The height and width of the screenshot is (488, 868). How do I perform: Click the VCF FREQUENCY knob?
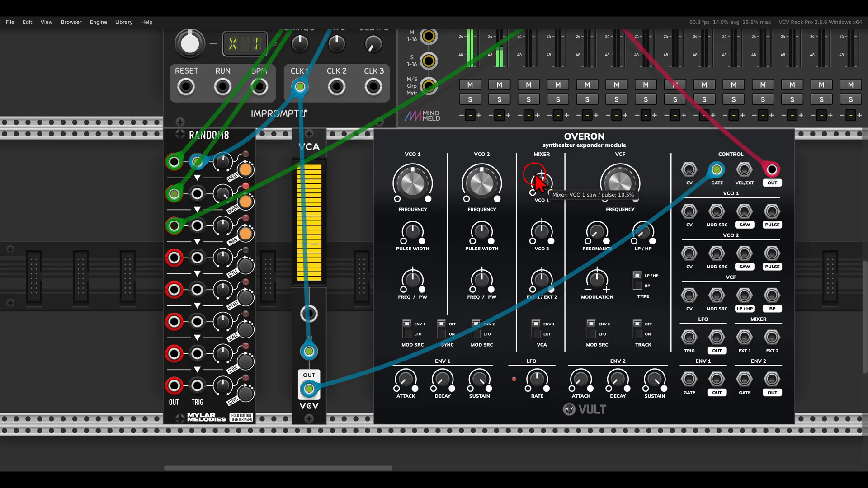pos(620,183)
